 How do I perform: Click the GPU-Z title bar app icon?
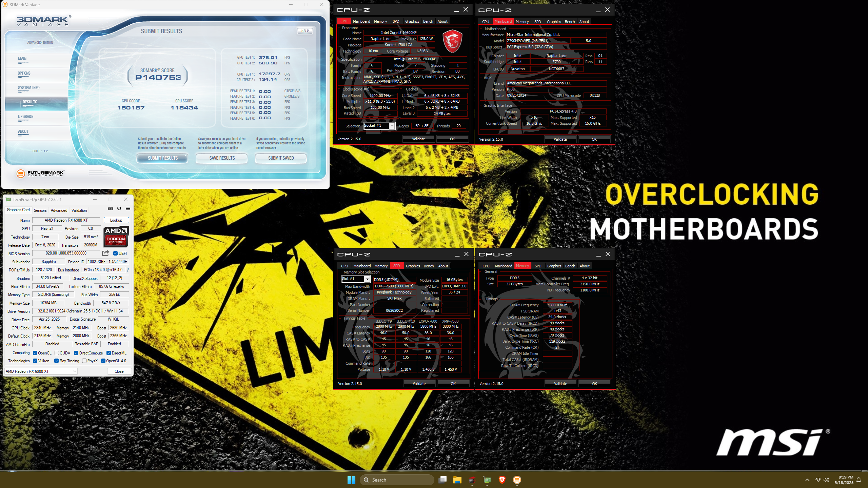pyautogui.click(x=8, y=200)
